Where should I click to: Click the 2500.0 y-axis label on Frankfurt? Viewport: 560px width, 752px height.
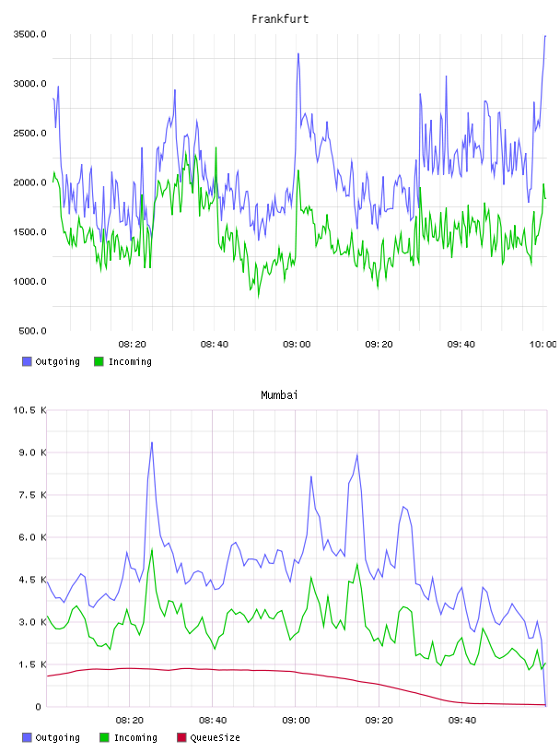click(x=29, y=133)
